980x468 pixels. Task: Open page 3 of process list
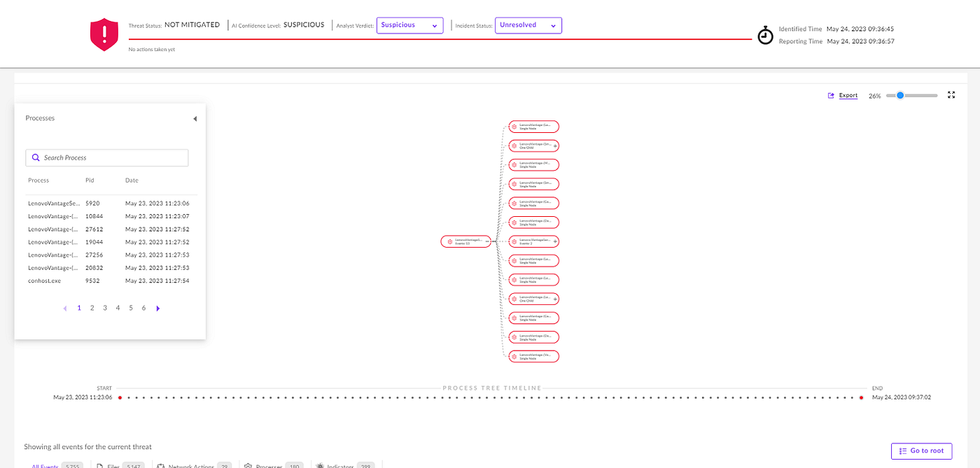pyautogui.click(x=105, y=308)
